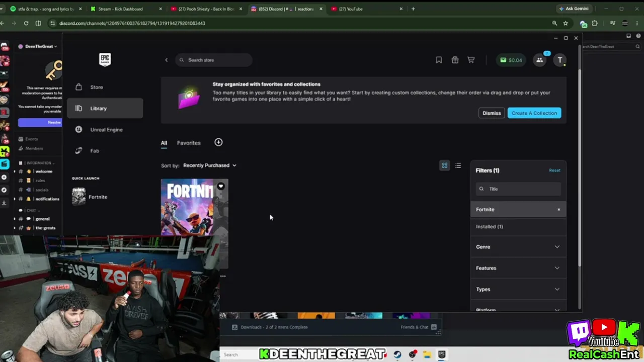Switch to Stream - Kick Dashboard tab
This screenshot has width=644, height=362.
[126, 9]
